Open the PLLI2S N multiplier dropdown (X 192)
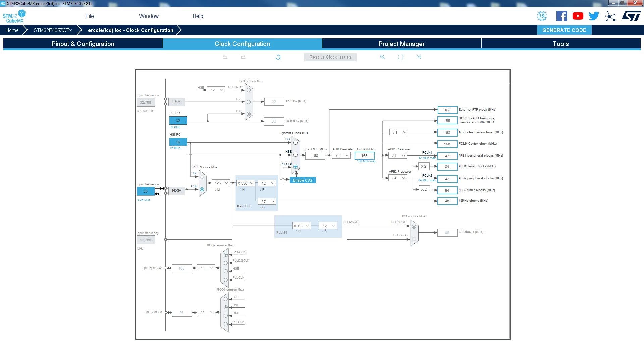The width and height of the screenshot is (644, 349). [302, 226]
